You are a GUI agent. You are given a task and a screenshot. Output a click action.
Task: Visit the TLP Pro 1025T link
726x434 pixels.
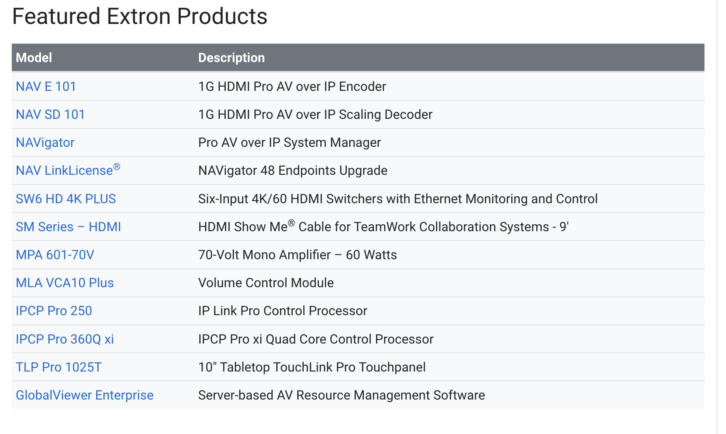pyautogui.click(x=57, y=367)
